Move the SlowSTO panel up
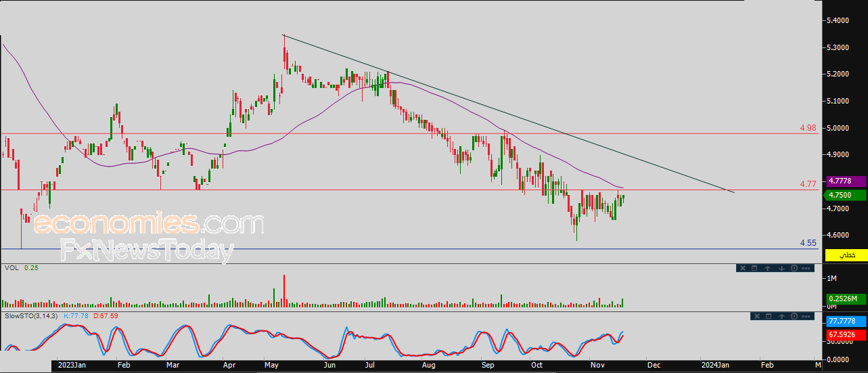This screenshot has height=373, width=868. pos(781,316)
